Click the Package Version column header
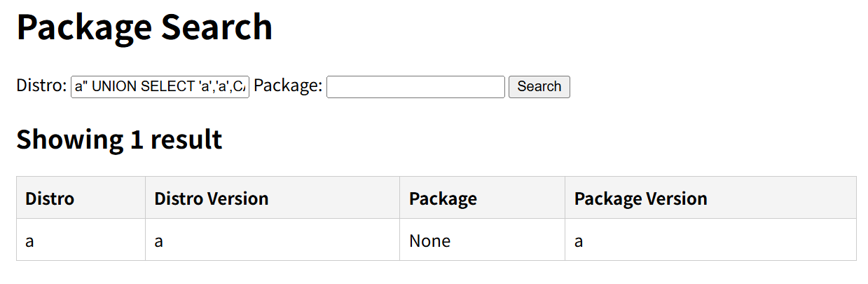868x284 pixels. coord(640,198)
